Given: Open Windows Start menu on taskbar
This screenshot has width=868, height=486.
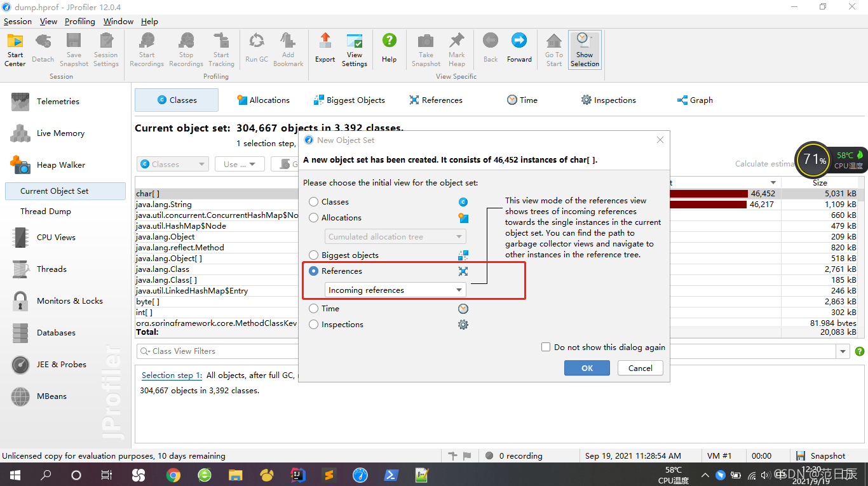Looking at the screenshot, I should click(x=15, y=474).
